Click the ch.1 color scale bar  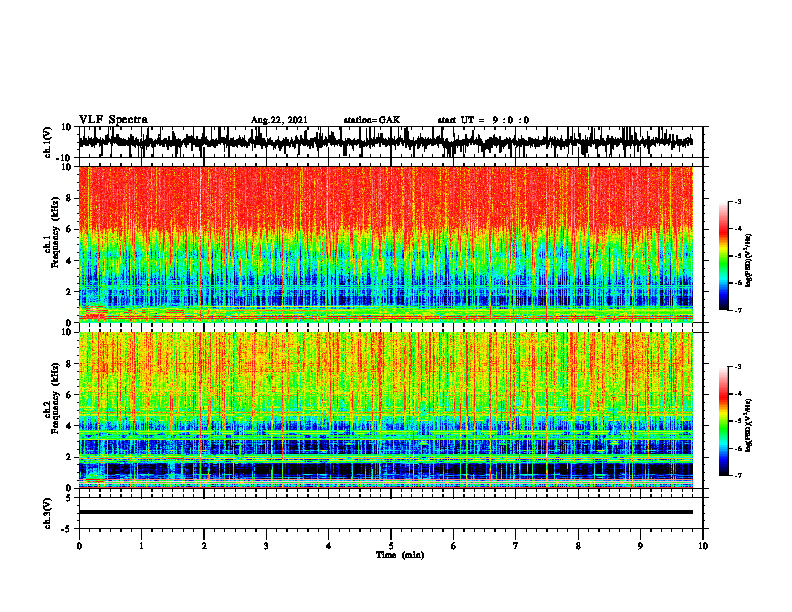(723, 256)
